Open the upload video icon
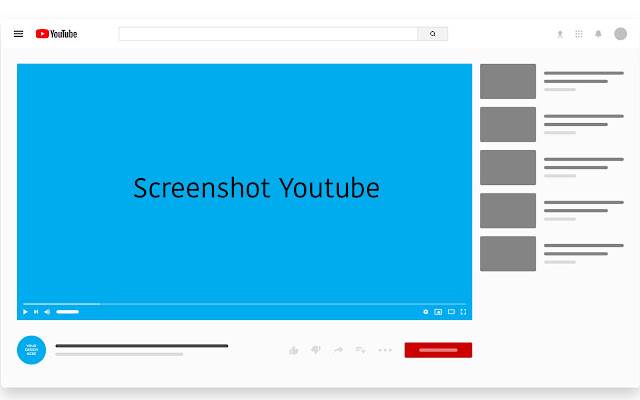Screen dimensions: 640x400 [x=560, y=34]
